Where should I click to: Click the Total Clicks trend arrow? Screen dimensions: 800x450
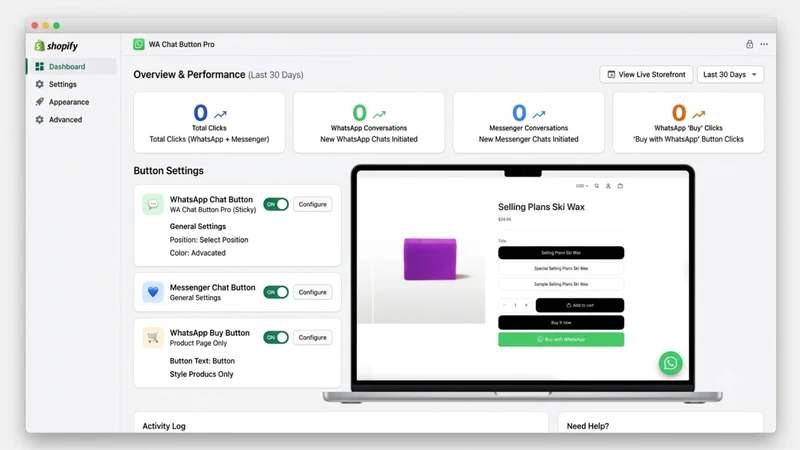pyautogui.click(x=220, y=114)
